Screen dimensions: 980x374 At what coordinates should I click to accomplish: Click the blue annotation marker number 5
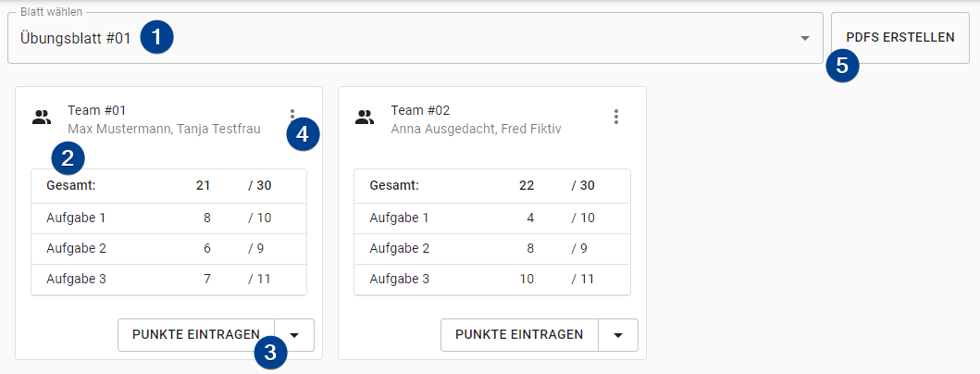click(842, 66)
